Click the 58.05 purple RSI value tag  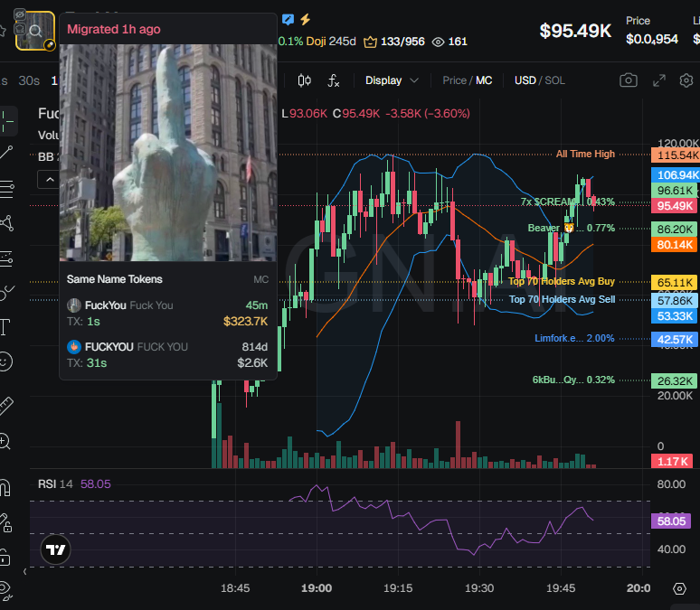click(x=671, y=521)
